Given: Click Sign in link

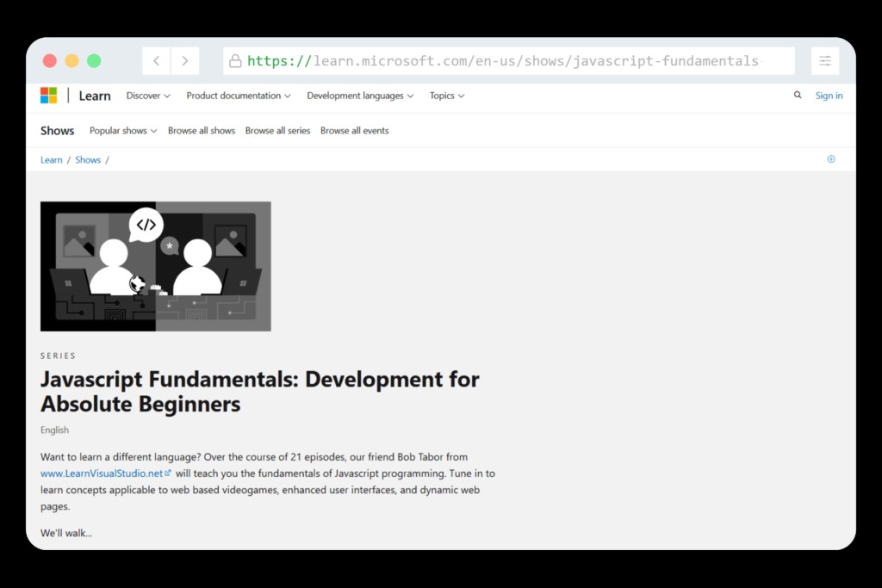Looking at the screenshot, I should tap(829, 96).
